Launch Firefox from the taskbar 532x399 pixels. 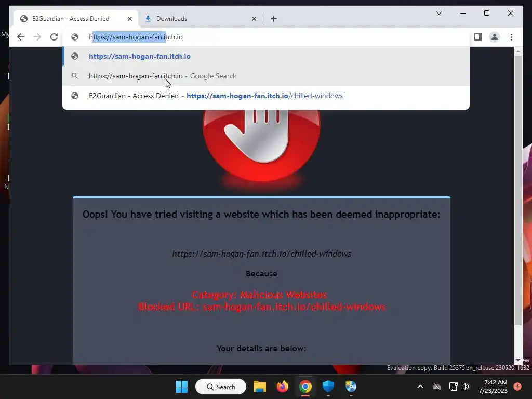282,387
